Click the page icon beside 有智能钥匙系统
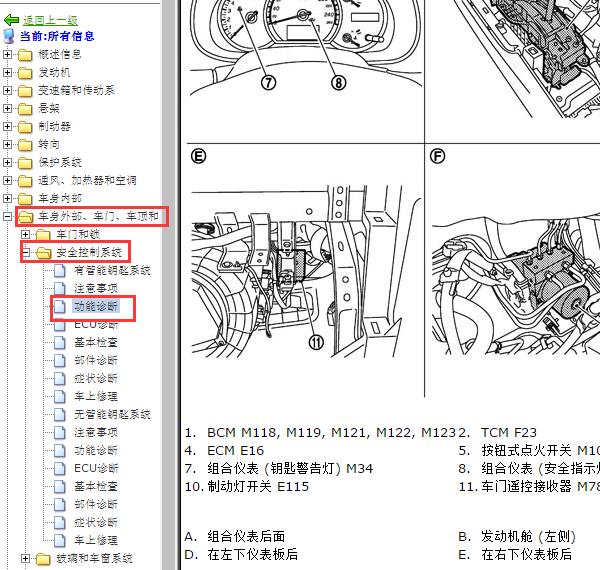 (x=61, y=271)
